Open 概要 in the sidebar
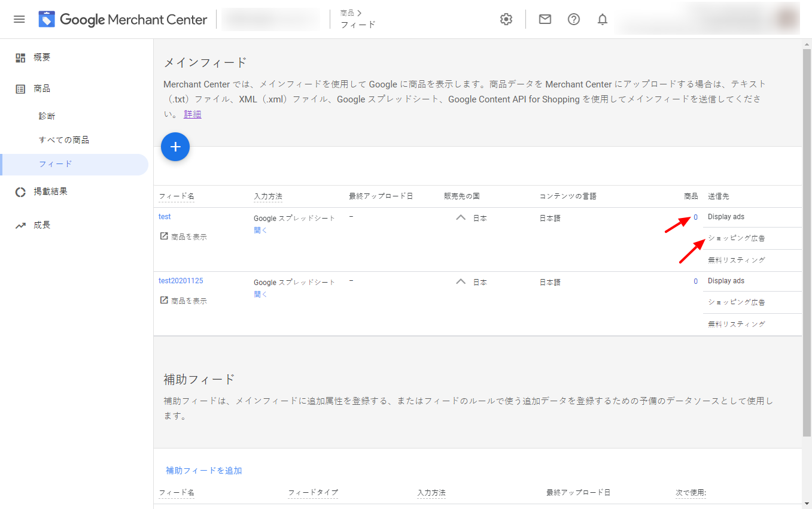Image resolution: width=812 pixels, height=509 pixels. tap(42, 57)
